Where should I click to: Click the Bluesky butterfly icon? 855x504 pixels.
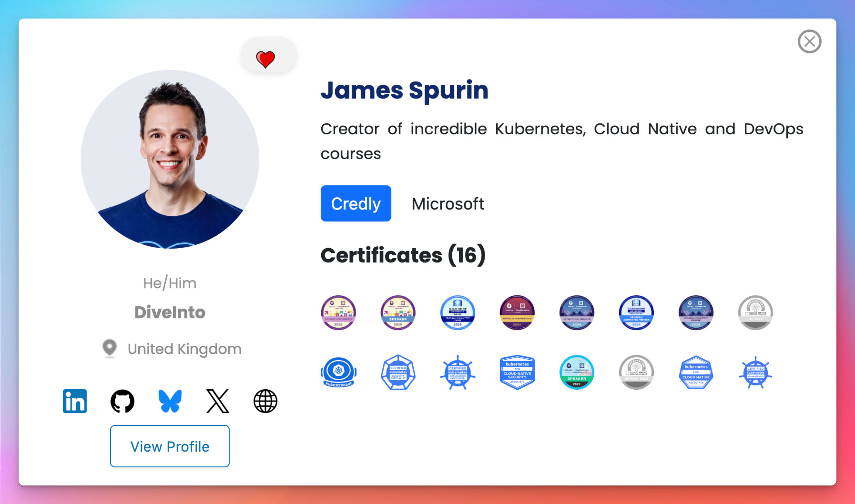(170, 401)
